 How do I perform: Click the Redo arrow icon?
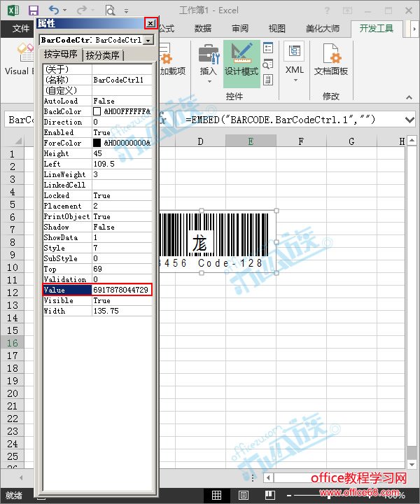pos(82,10)
